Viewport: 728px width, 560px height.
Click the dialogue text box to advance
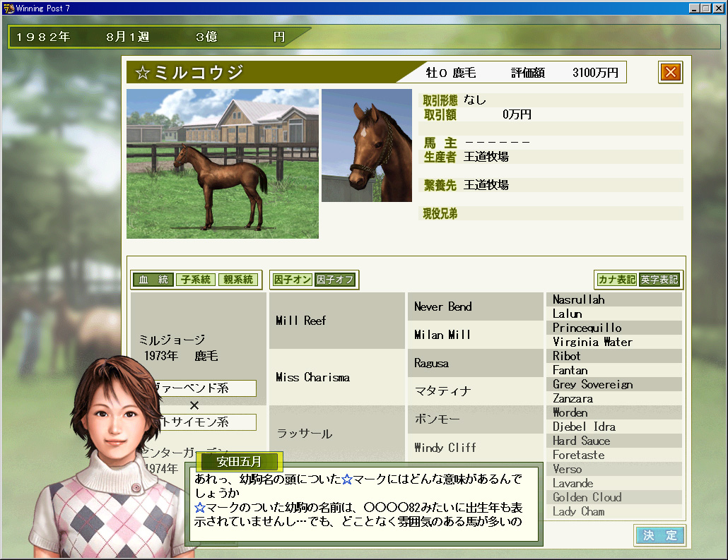pos(364,504)
